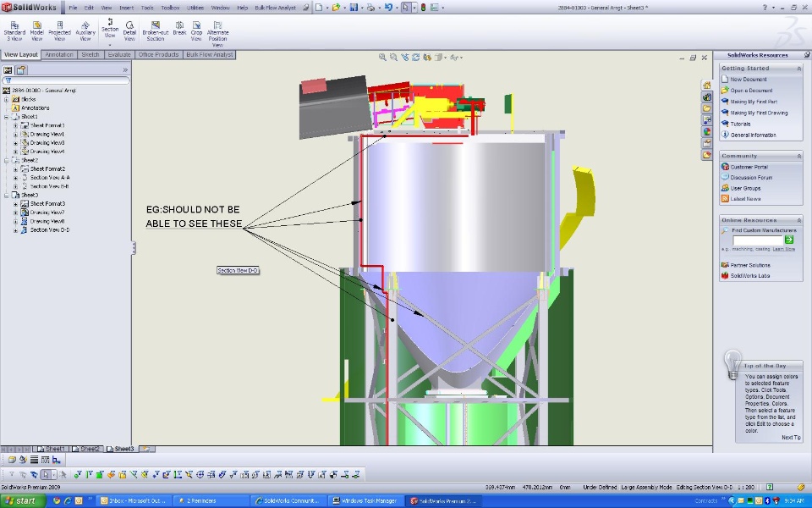Screen dimensions: 812x508
Task: Open the Tools menu
Action: [x=147, y=8]
